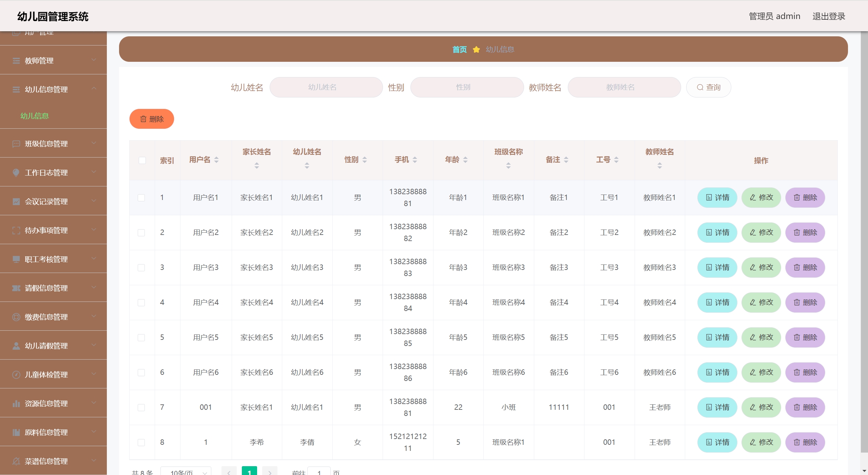Click the 会议记录管理 chart icon
This screenshot has width=868, height=475.
pyautogui.click(x=16, y=202)
